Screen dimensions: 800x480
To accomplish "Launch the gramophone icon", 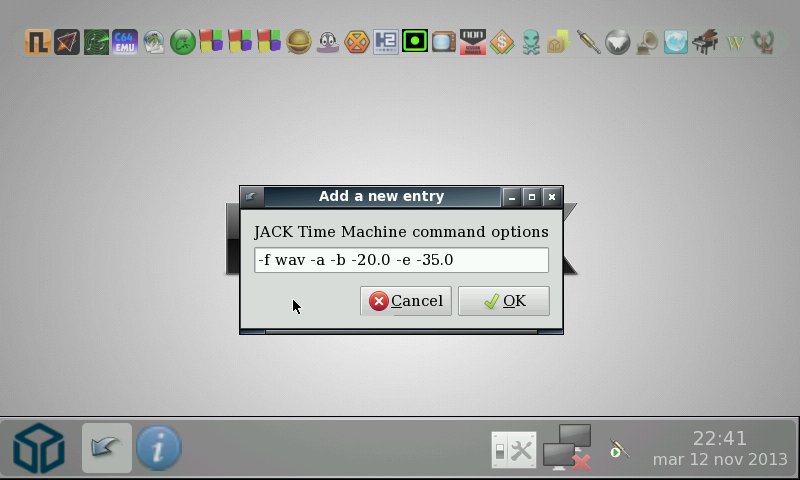I will coord(647,42).
